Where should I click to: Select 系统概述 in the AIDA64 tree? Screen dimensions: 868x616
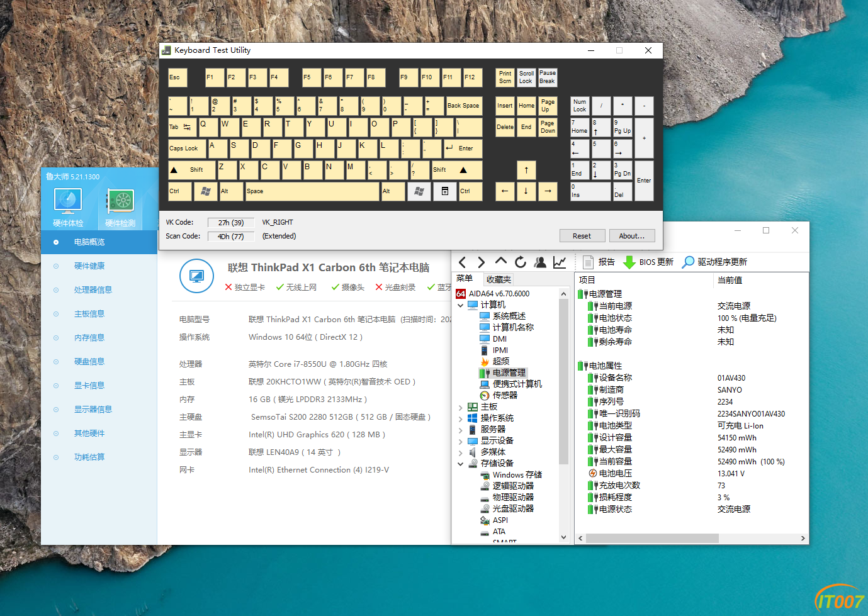pos(509,316)
